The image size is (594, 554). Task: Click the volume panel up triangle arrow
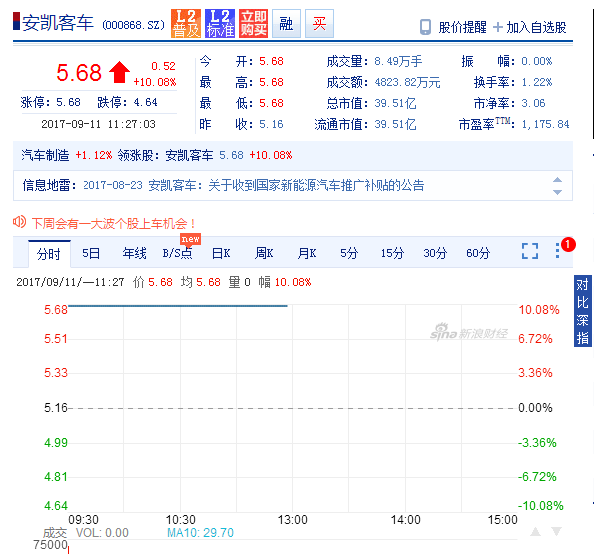535,532
